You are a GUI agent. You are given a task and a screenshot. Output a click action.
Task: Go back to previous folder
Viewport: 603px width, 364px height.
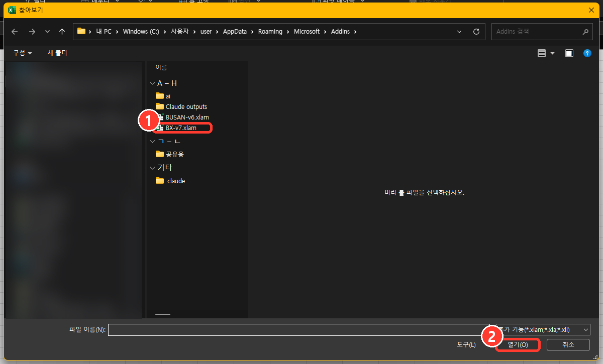pos(15,31)
